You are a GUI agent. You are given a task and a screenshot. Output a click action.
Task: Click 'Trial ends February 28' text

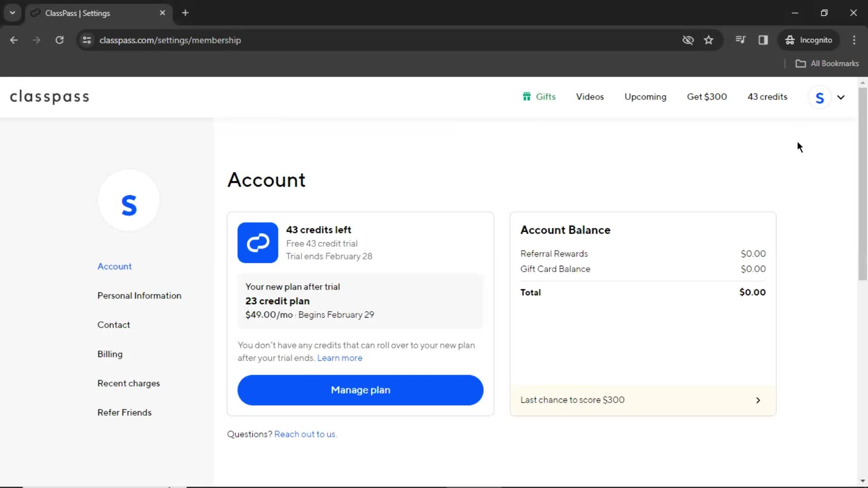click(329, 256)
